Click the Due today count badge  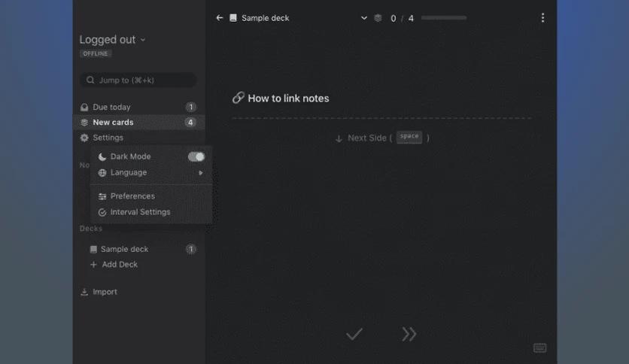click(190, 107)
